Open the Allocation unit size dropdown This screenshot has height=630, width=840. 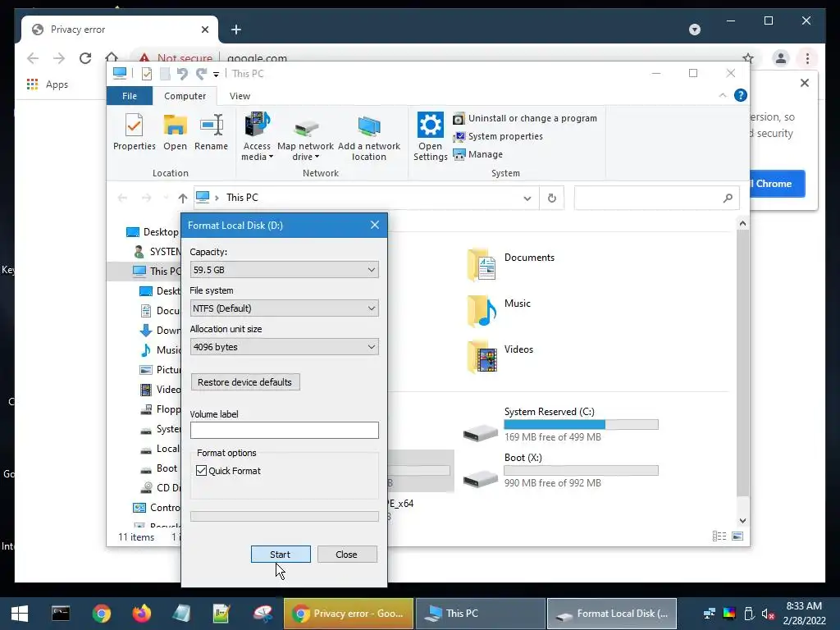[x=284, y=347]
